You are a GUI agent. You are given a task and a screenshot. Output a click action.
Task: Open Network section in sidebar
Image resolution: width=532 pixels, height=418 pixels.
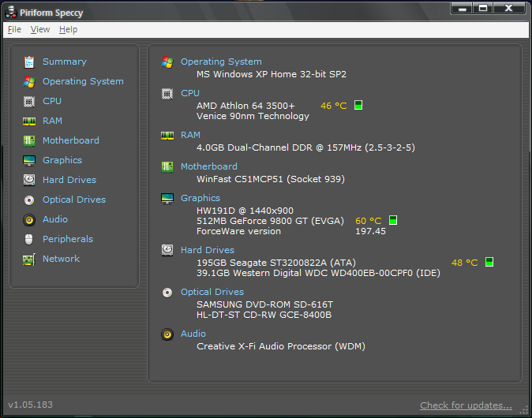pyautogui.click(x=61, y=259)
